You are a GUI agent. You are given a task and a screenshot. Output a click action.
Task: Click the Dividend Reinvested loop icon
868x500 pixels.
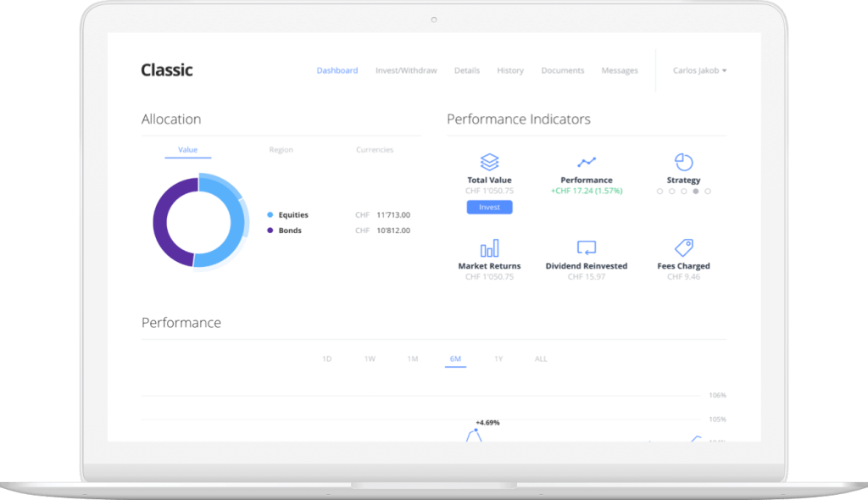click(x=587, y=248)
